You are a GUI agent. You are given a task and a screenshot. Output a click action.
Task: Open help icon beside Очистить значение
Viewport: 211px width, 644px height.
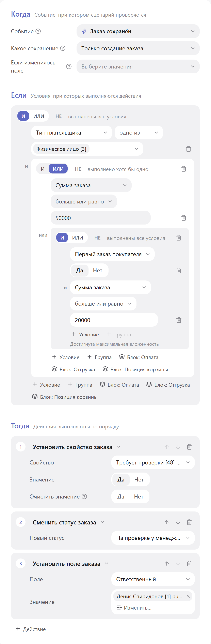click(84, 496)
